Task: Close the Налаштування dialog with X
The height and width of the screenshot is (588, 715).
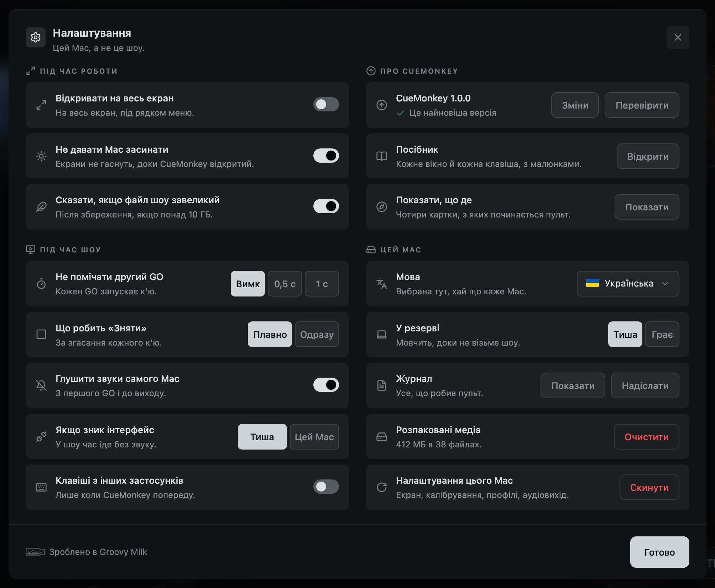Action: 678,37
